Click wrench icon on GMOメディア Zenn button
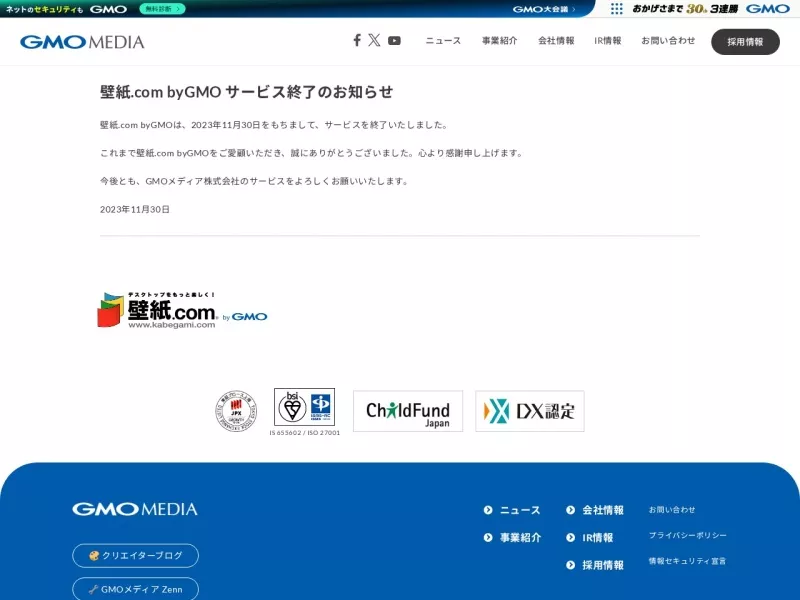This screenshot has width=800, height=600. (x=93, y=589)
